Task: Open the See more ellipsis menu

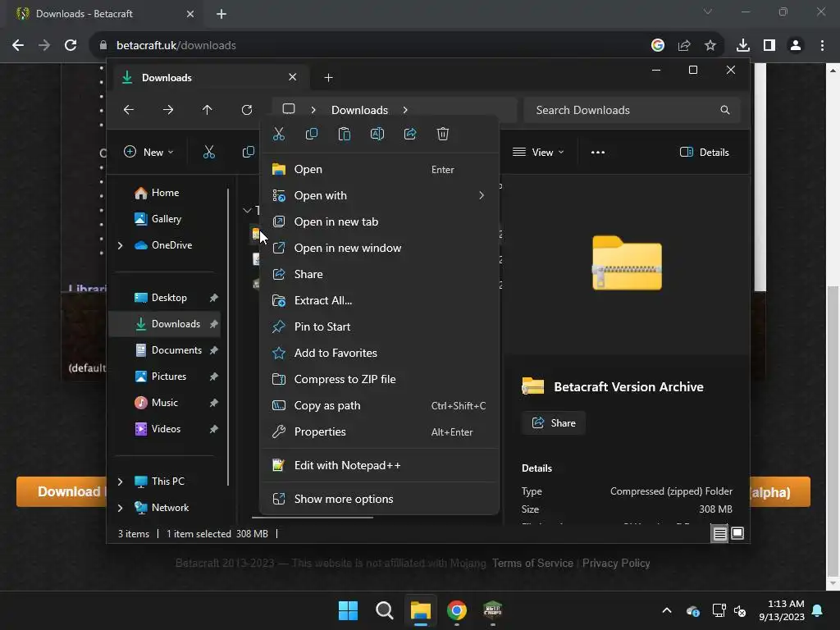Action: point(598,152)
